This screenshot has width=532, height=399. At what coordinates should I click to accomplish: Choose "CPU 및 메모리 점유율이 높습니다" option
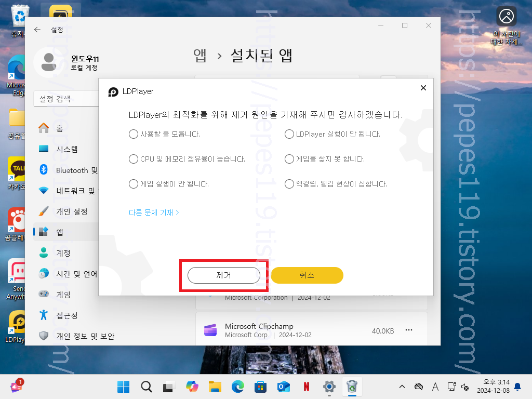click(134, 159)
